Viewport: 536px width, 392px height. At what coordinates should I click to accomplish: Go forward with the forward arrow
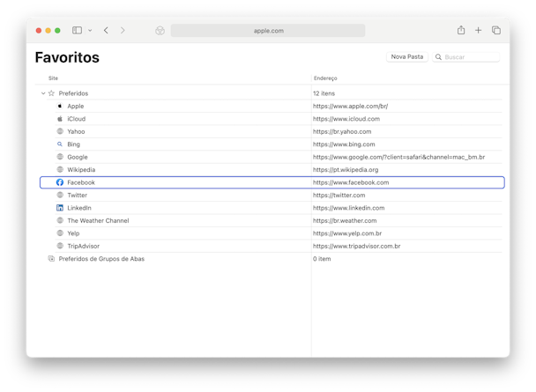coord(123,30)
